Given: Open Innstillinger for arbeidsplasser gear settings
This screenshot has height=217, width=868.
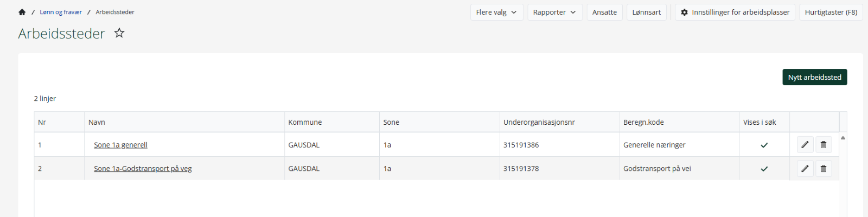Looking at the screenshot, I should (x=735, y=12).
